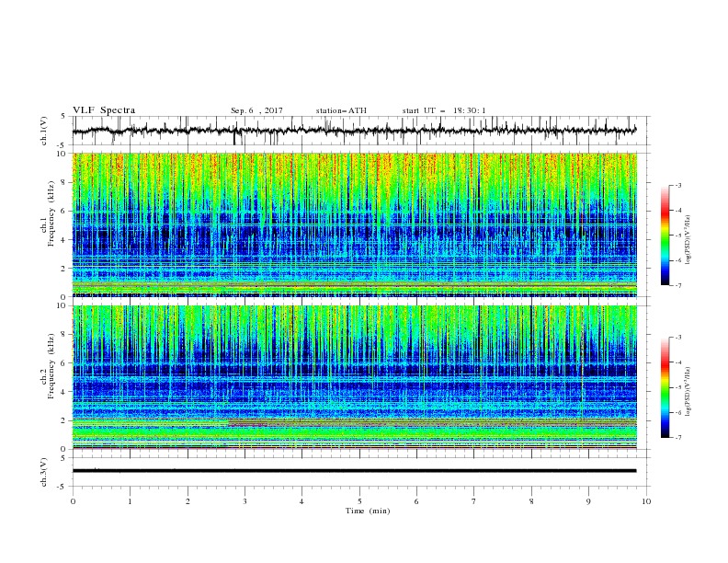This screenshot has width=728, height=563.
Task: Click the ch.1 spectrogram color scale bar
Action: [665, 236]
